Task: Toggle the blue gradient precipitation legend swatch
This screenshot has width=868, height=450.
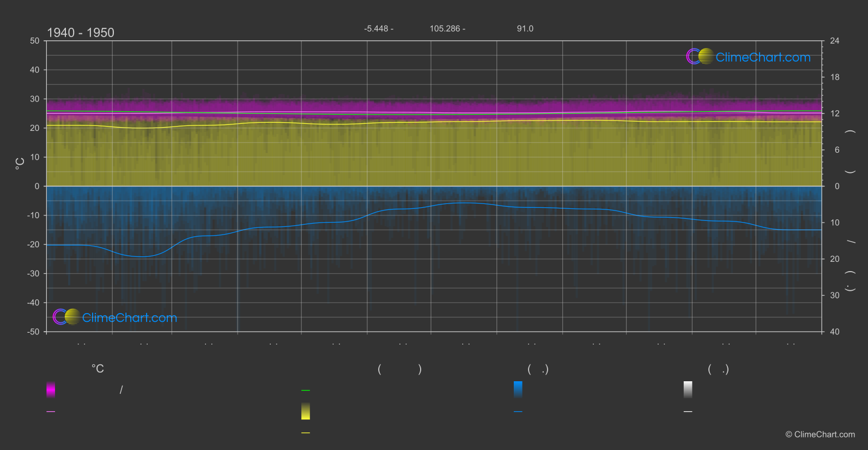Action: click(518, 389)
